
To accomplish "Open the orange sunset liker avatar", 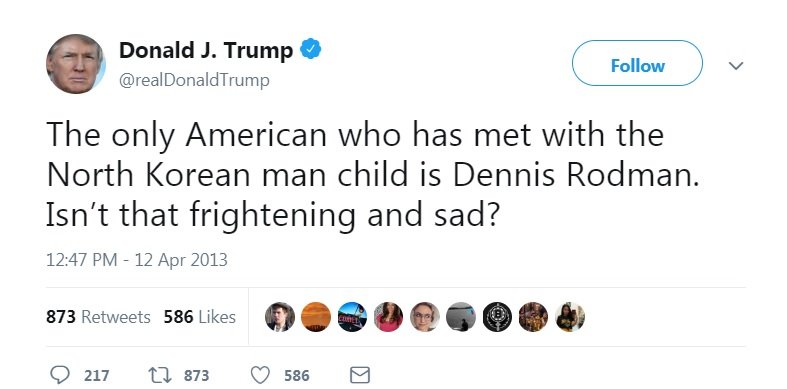I will click(x=316, y=317).
